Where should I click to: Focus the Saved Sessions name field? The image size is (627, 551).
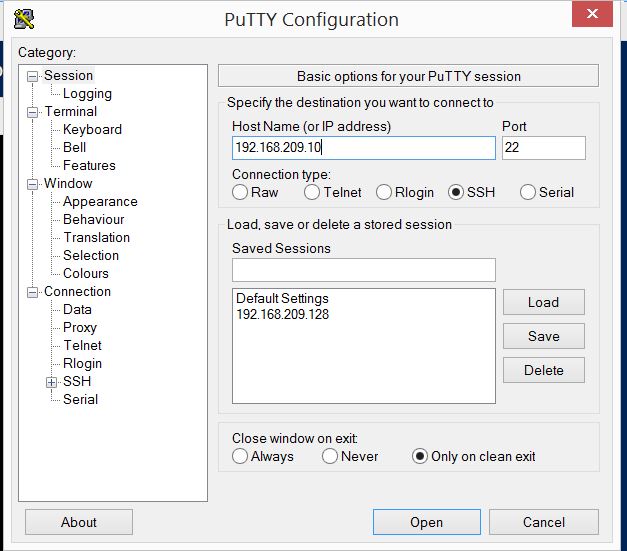click(363, 270)
